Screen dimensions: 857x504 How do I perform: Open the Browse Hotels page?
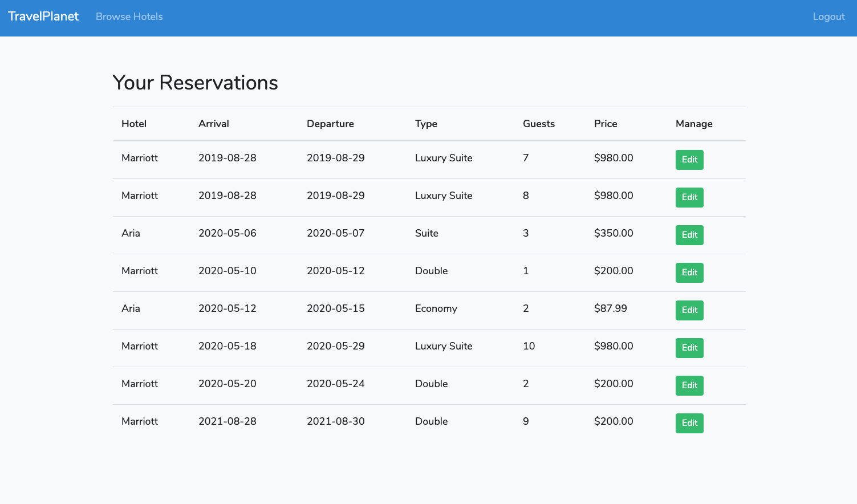pos(129,17)
